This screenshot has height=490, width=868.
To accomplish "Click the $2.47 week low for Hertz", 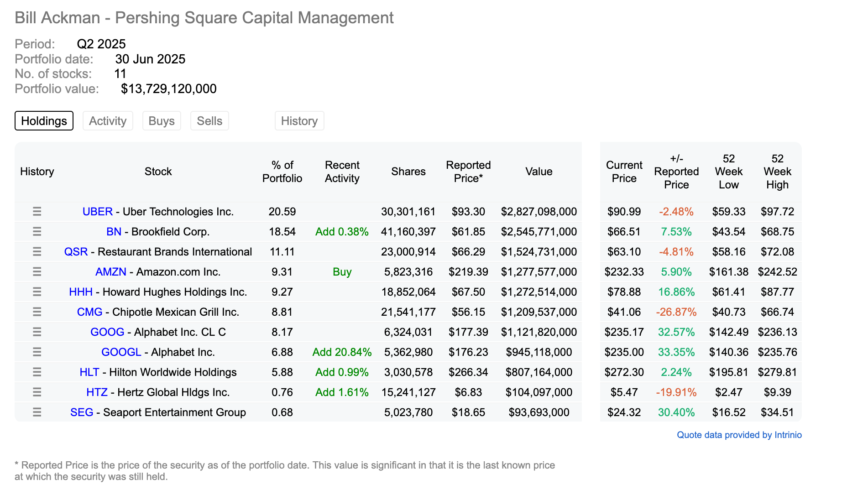I will point(729,392).
